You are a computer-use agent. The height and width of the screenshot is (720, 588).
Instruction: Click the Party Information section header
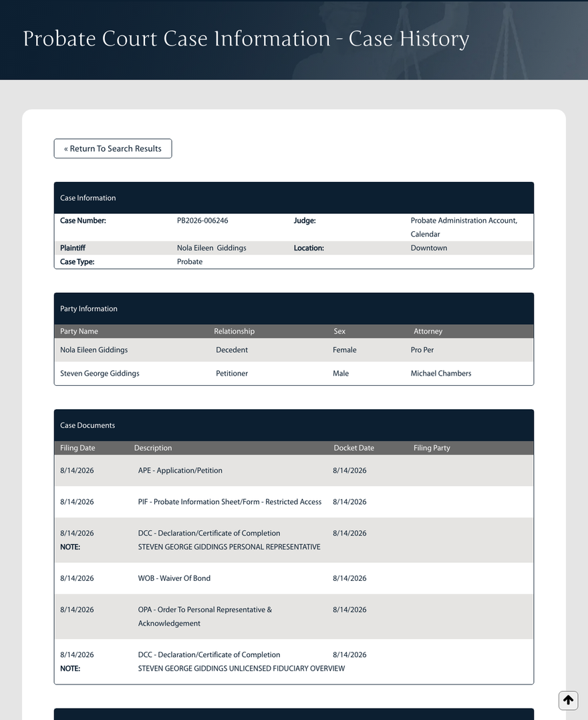pyautogui.click(x=294, y=309)
